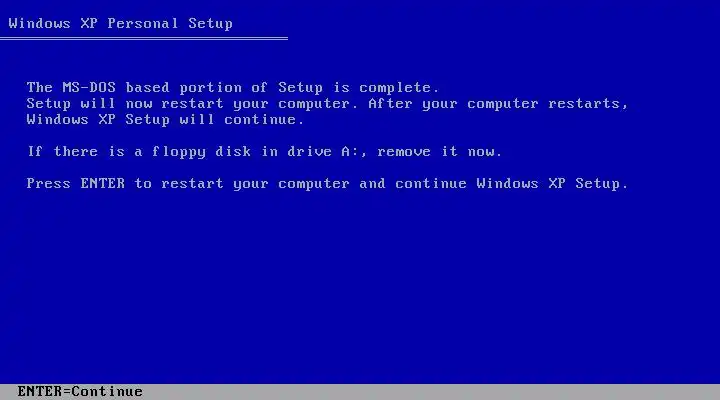Click 'restart your computer' in the last line

coord(255,184)
